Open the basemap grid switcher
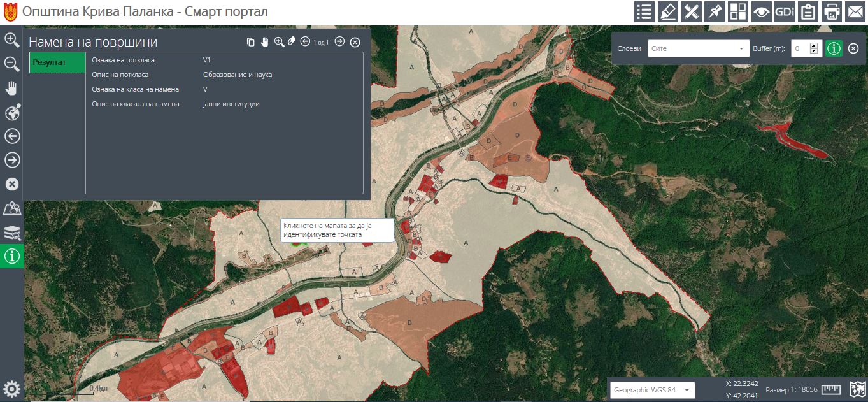 738,12
